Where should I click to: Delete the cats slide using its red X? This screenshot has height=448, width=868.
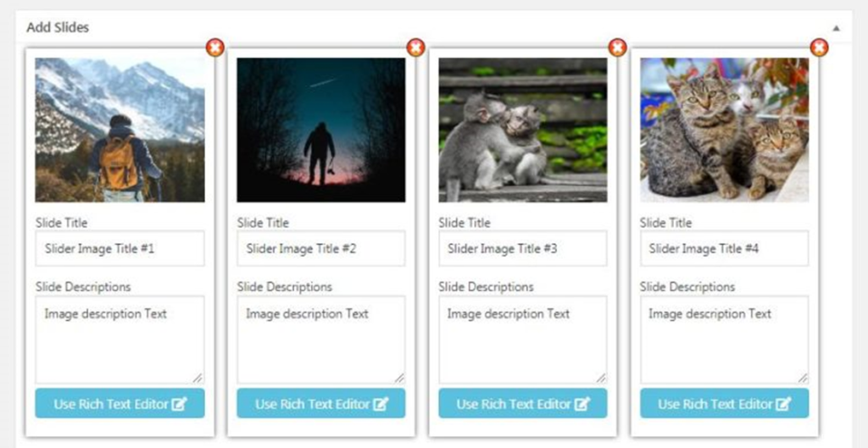tap(818, 47)
